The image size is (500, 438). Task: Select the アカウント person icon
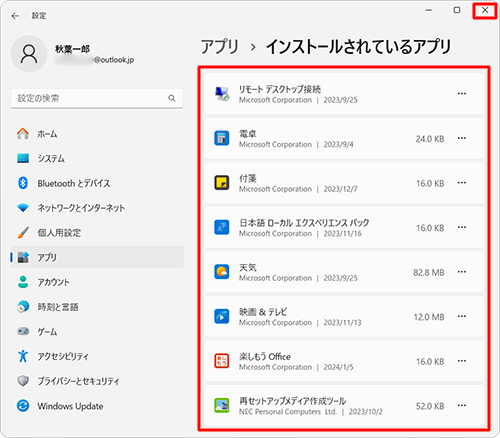[23, 282]
